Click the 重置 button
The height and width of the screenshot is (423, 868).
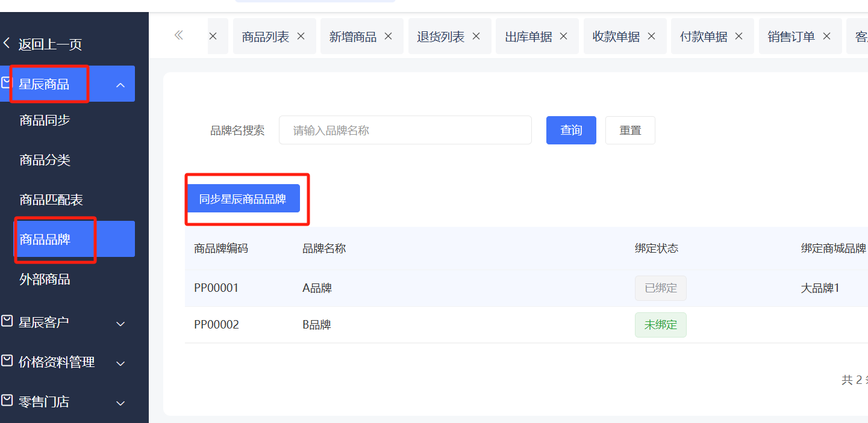point(630,130)
